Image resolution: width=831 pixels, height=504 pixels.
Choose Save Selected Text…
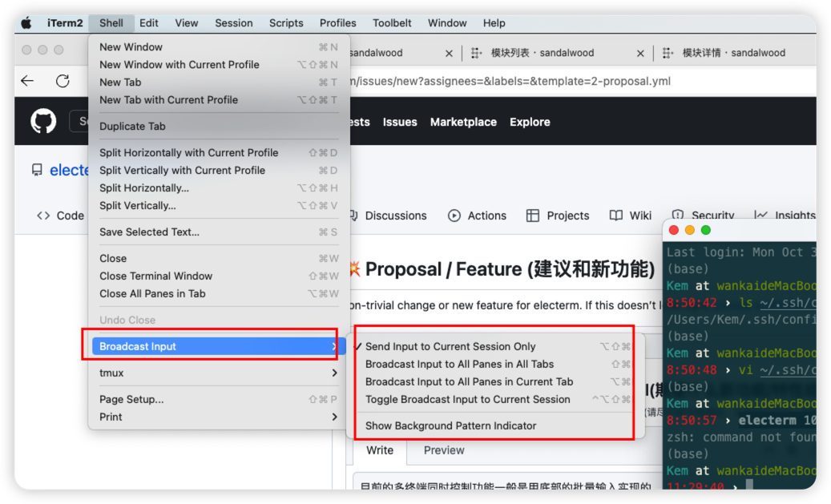pos(218,232)
